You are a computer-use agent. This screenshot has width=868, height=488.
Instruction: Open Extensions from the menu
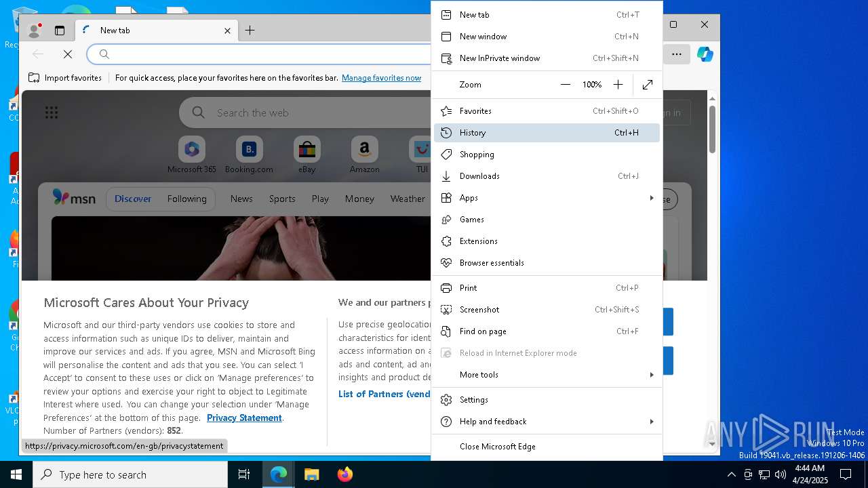[547, 241]
